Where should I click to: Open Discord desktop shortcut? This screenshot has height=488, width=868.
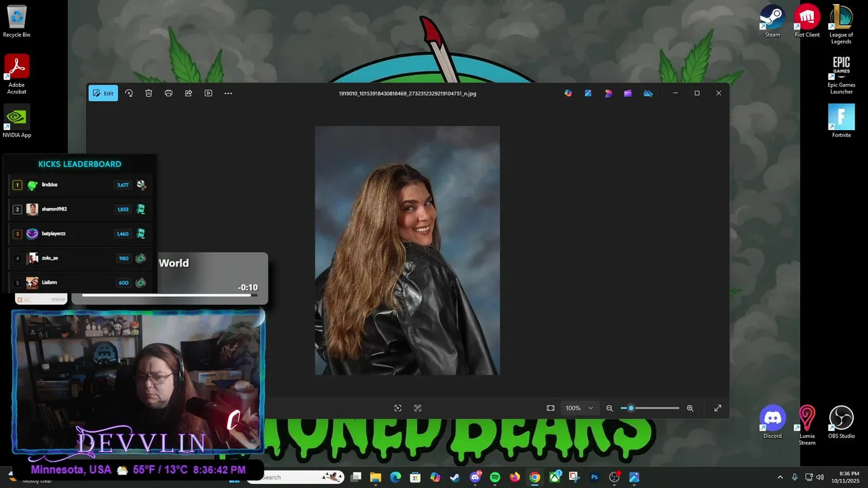[x=772, y=422]
